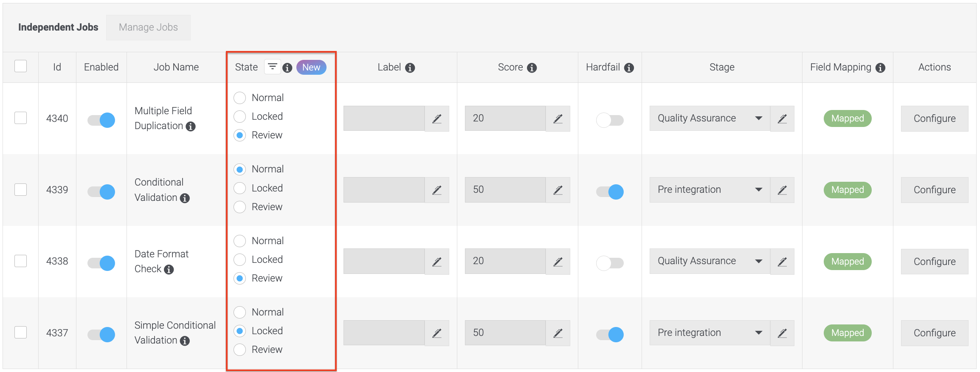Focus the Label field for job 4338

(384, 261)
